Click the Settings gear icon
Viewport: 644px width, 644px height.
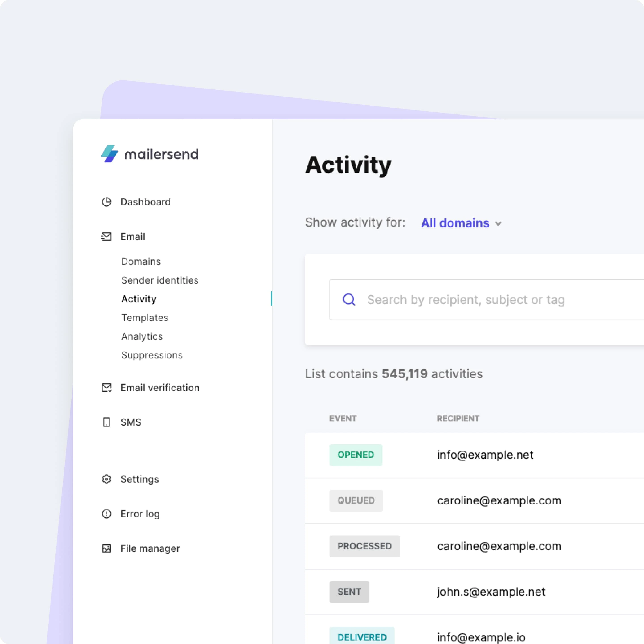click(106, 479)
